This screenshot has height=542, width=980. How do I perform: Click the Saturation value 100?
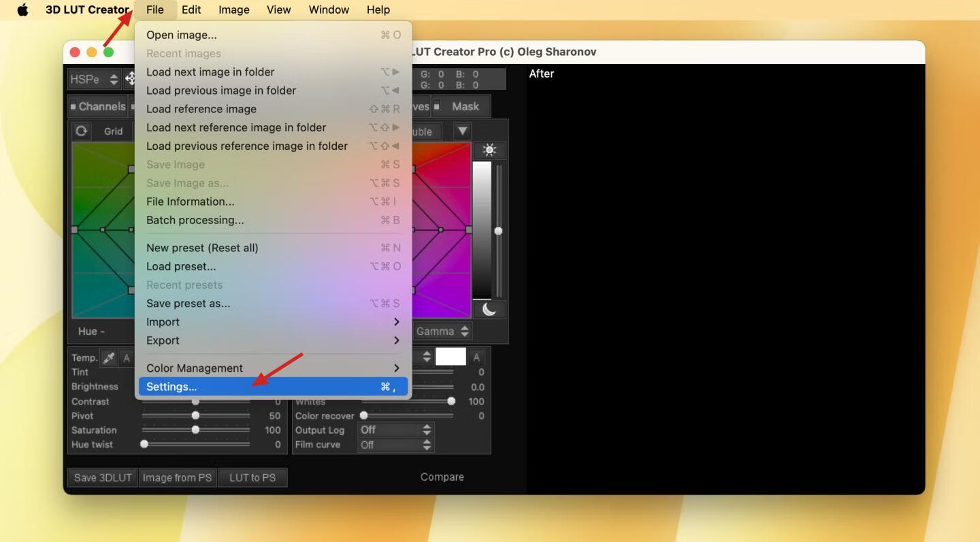pos(273,430)
